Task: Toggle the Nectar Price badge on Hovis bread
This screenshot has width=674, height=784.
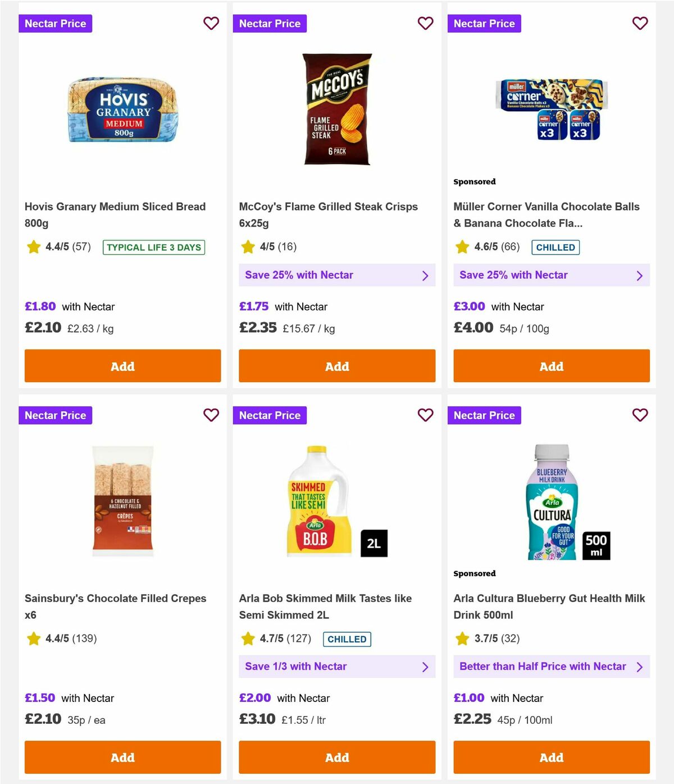Action: coord(55,23)
